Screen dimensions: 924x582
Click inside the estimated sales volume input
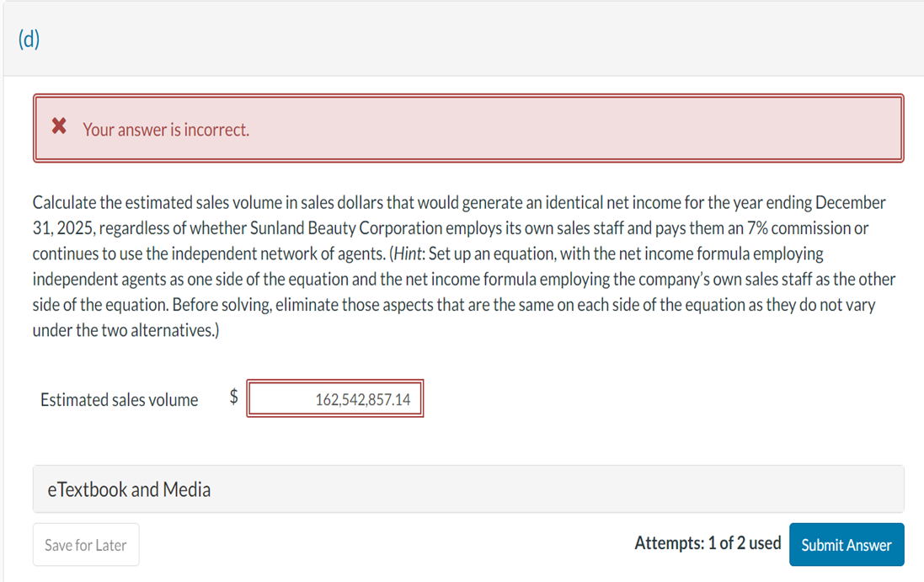click(x=334, y=398)
